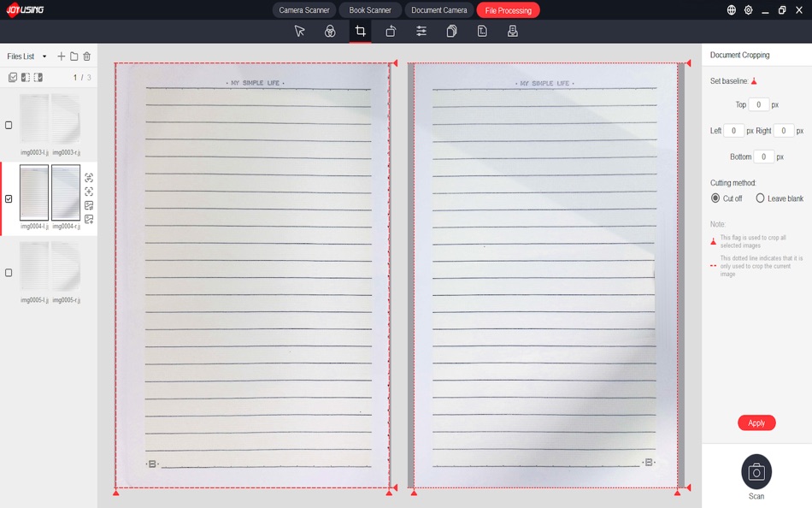Click the print toolbar icon
The width and height of the screenshot is (812, 508).
point(512,31)
